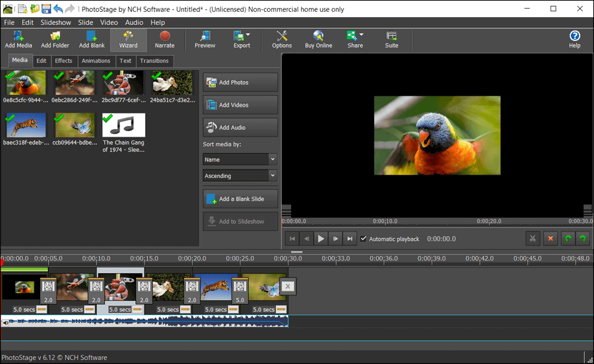The image size is (594, 364).
Task: Click the Add a Blank Slide button
Action: [x=240, y=198]
